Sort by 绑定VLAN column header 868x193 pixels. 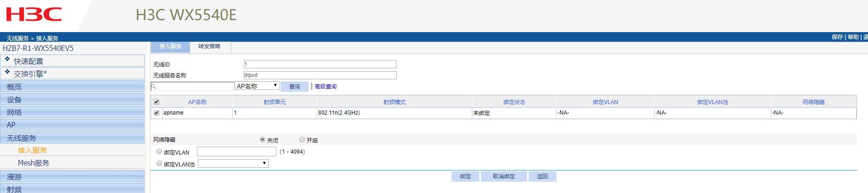point(605,102)
